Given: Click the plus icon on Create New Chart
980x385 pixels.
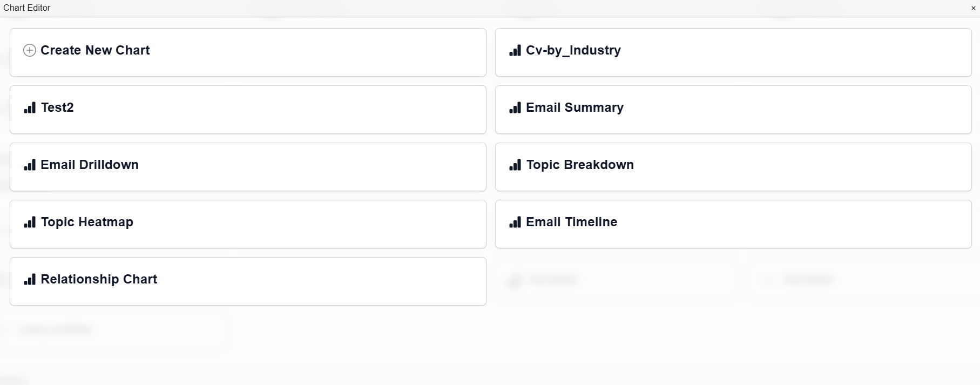Looking at the screenshot, I should tap(29, 50).
